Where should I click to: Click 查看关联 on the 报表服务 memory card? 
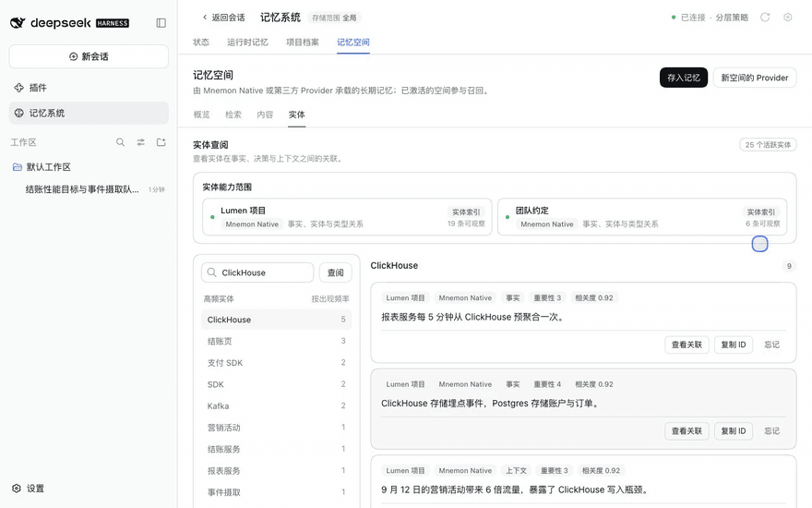687,345
